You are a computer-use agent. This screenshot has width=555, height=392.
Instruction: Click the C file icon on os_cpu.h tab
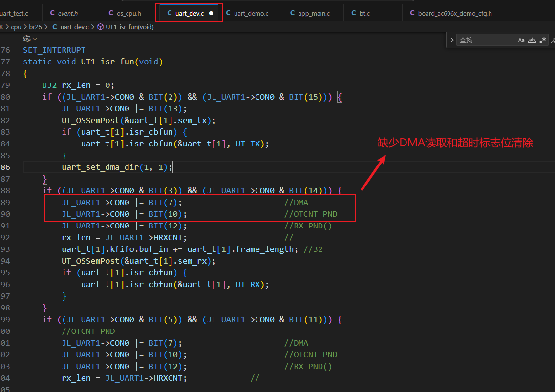click(x=111, y=13)
